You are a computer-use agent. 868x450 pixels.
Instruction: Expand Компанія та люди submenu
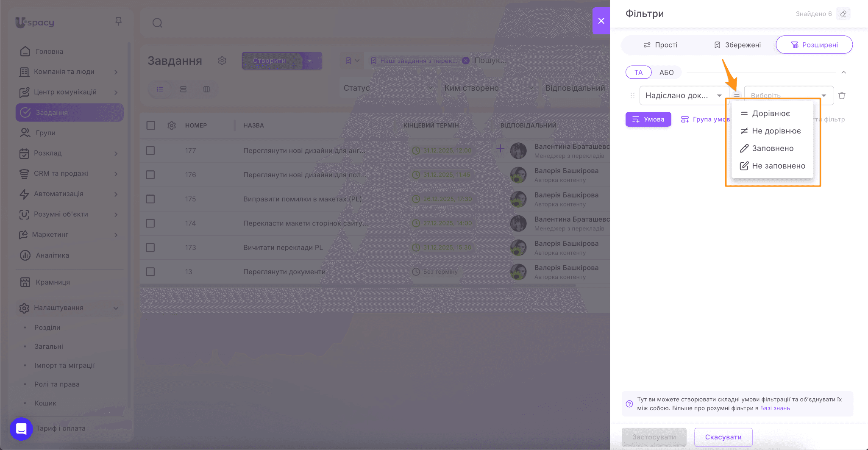[x=116, y=72]
